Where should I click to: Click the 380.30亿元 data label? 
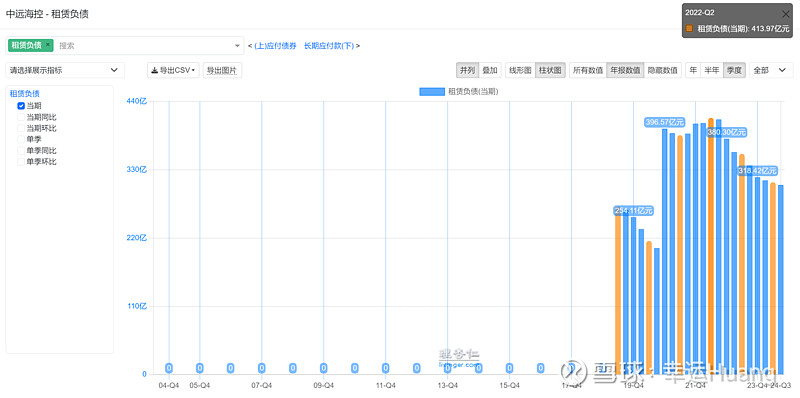point(727,132)
